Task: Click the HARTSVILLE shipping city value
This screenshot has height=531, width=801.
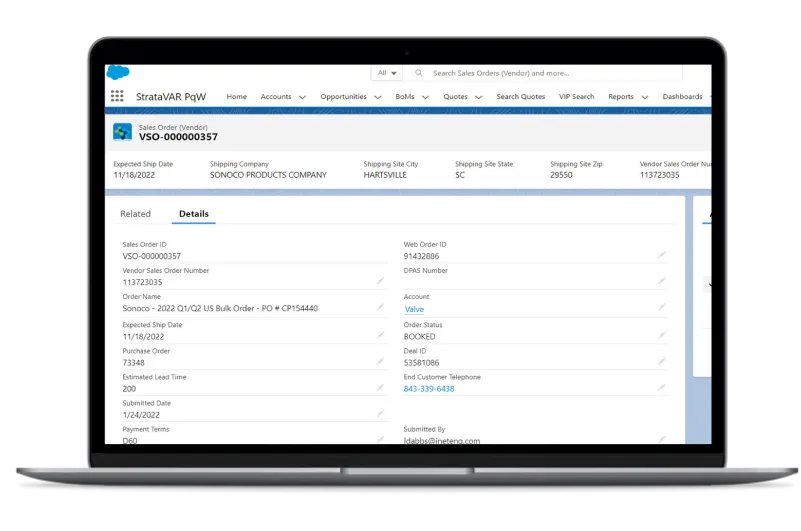Action: coord(385,175)
